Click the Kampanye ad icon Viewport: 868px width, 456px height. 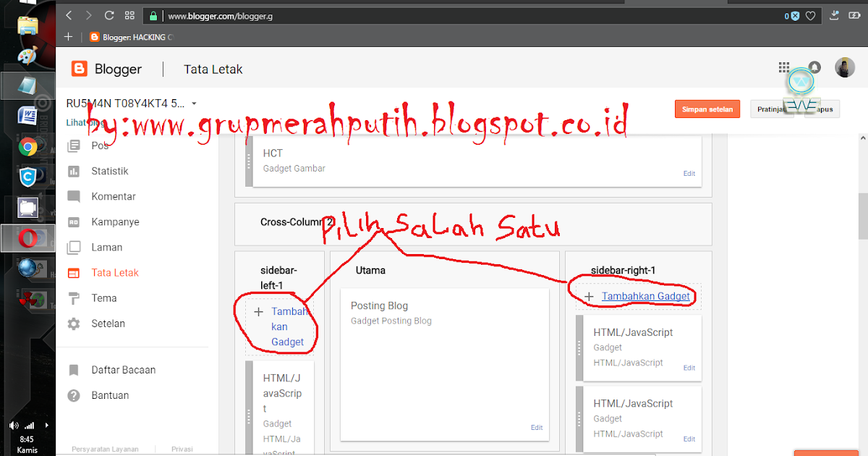click(x=74, y=221)
